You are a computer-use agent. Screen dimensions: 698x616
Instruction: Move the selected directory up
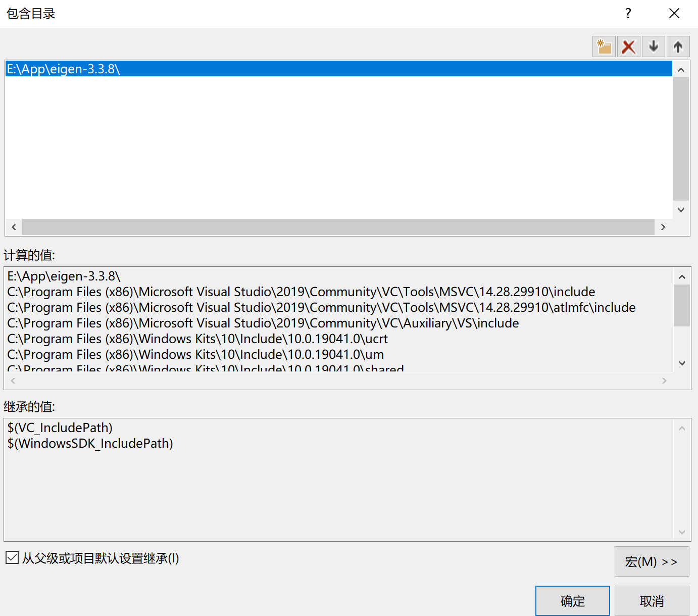[x=678, y=46]
